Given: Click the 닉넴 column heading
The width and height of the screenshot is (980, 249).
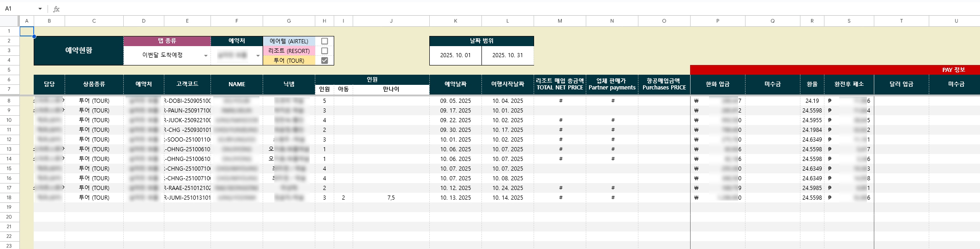Looking at the screenshot, I should tap(289, 84).
